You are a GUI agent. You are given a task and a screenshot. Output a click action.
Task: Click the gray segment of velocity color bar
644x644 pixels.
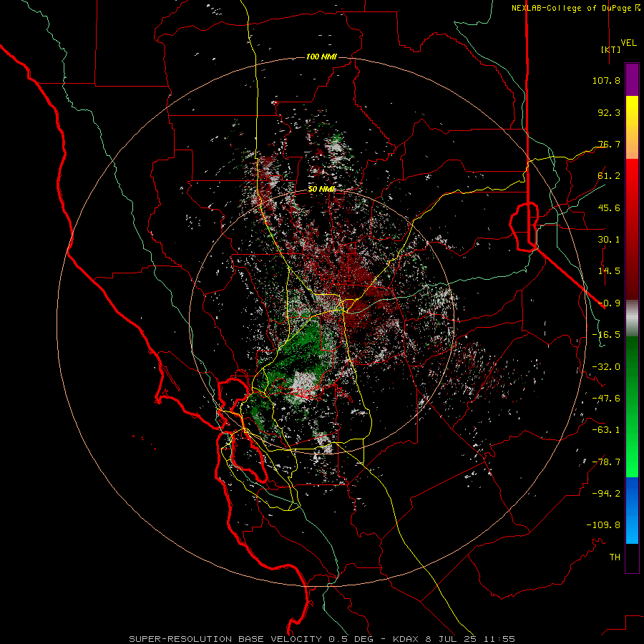[x=632, y=318]
